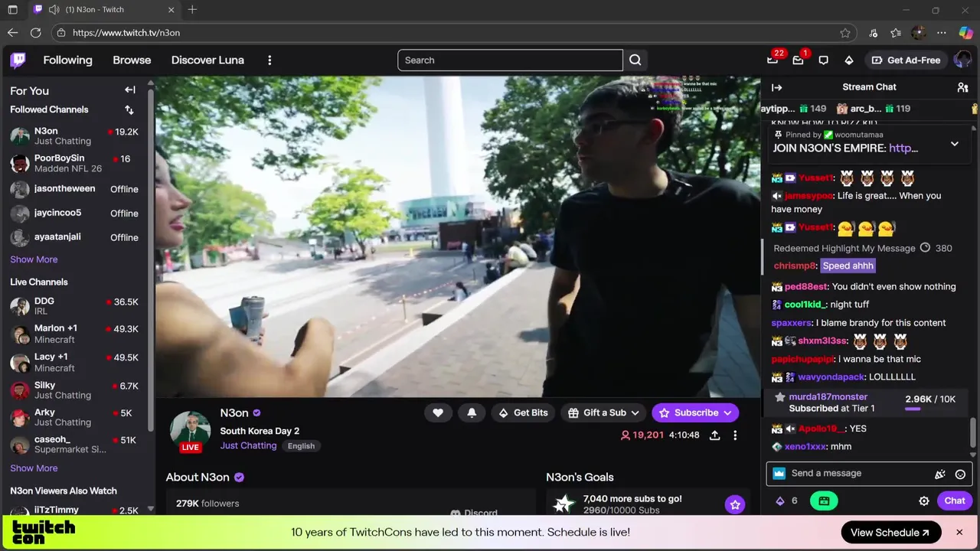Open Bits cheer icon in message box

pos(940,474)
